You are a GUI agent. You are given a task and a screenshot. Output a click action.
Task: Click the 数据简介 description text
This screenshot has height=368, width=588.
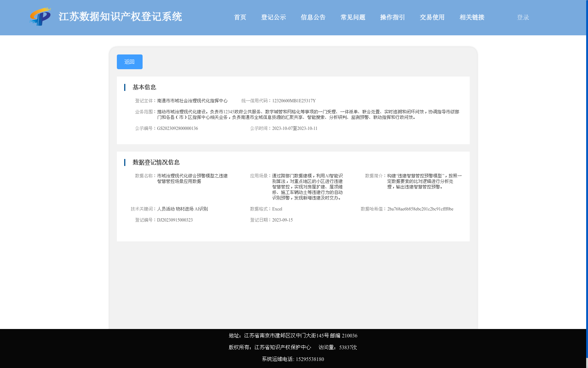[424, 181]
